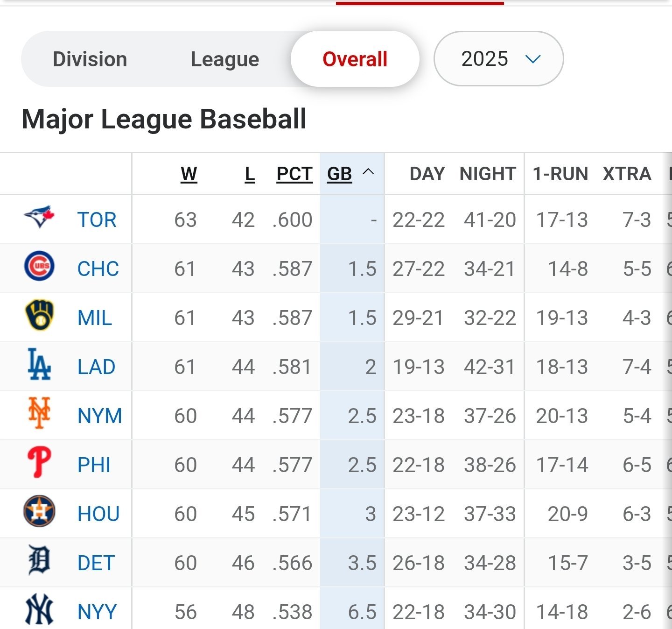672x629 pixels.
Task: Sort standings by L column
Action: (x=250, y=174)
